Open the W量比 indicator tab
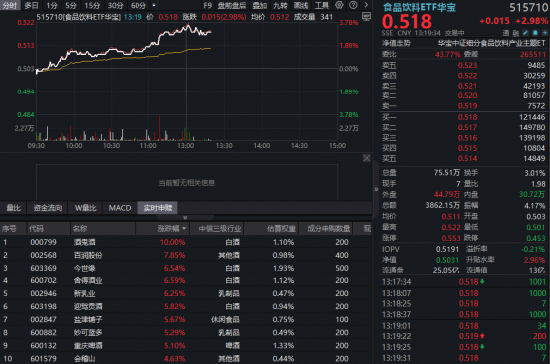 (86, 208)
